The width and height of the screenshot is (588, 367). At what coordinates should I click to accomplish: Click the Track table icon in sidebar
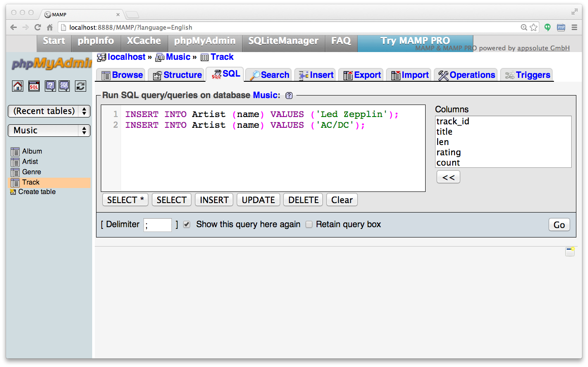tap(15, 183)
